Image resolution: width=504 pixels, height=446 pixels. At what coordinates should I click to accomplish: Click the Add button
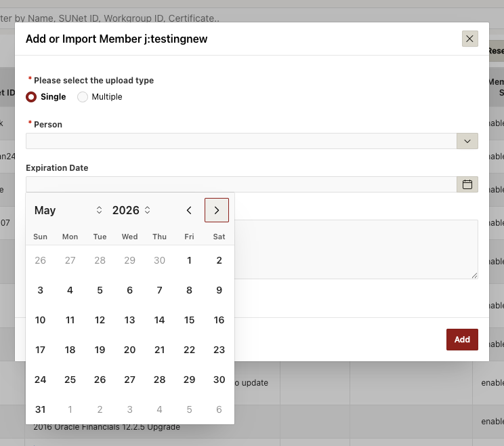[462, 339]
